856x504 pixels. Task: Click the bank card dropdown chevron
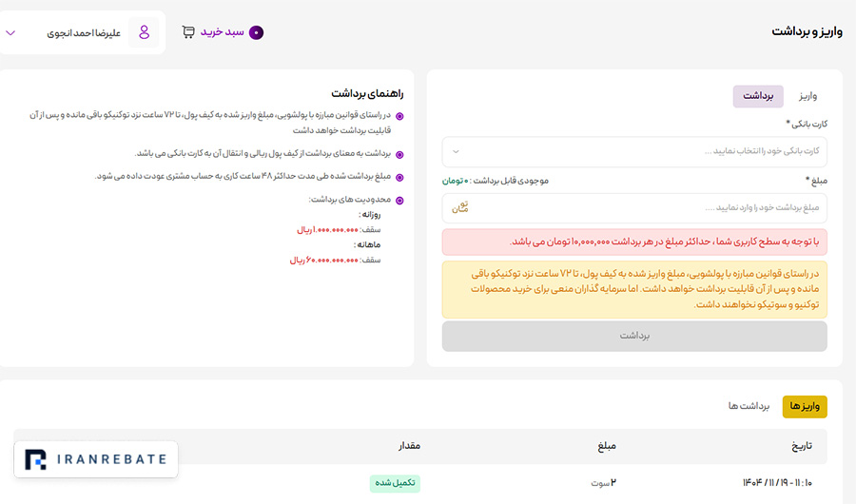point(456,152)
